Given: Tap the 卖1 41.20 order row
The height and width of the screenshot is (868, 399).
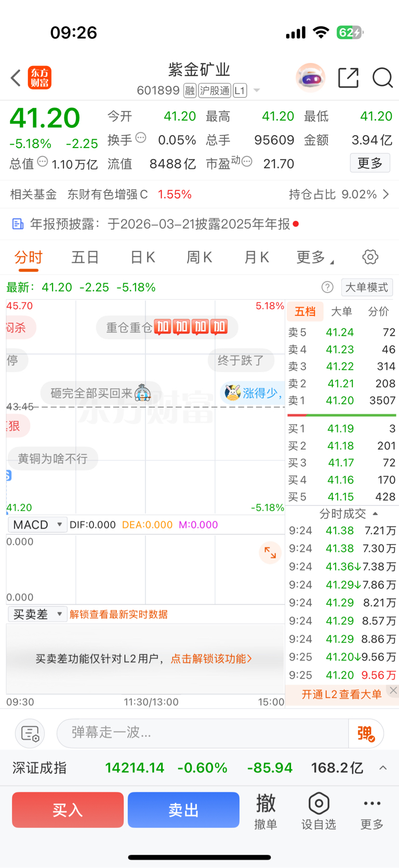Looking at the screenshot, I should [x=342, y=401].
